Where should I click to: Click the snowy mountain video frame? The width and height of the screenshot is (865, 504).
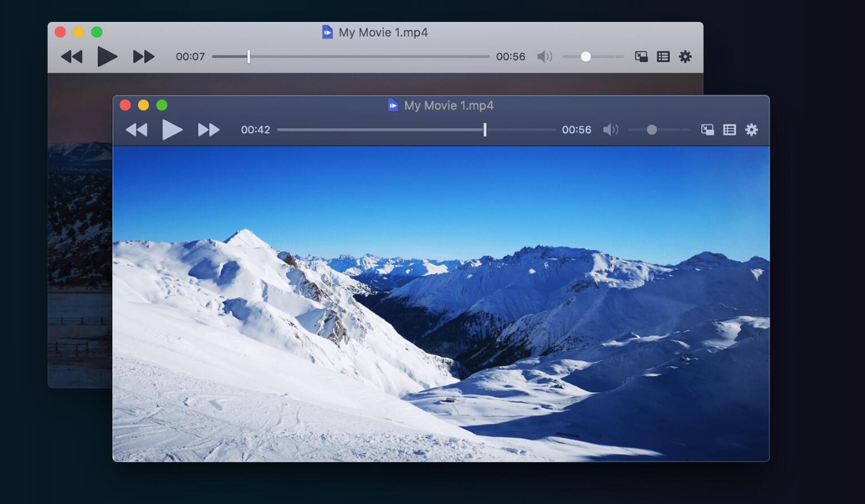click(x=441, y=304)
